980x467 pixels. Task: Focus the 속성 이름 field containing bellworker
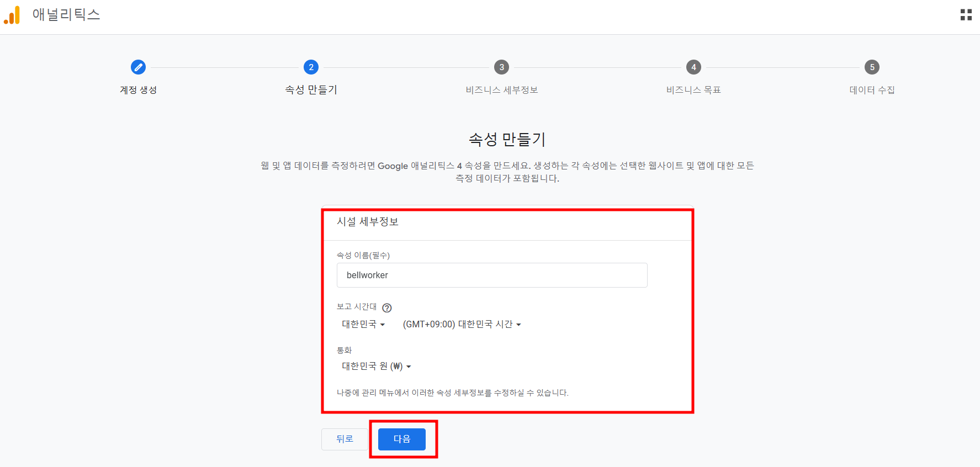(x=492, y=275)
